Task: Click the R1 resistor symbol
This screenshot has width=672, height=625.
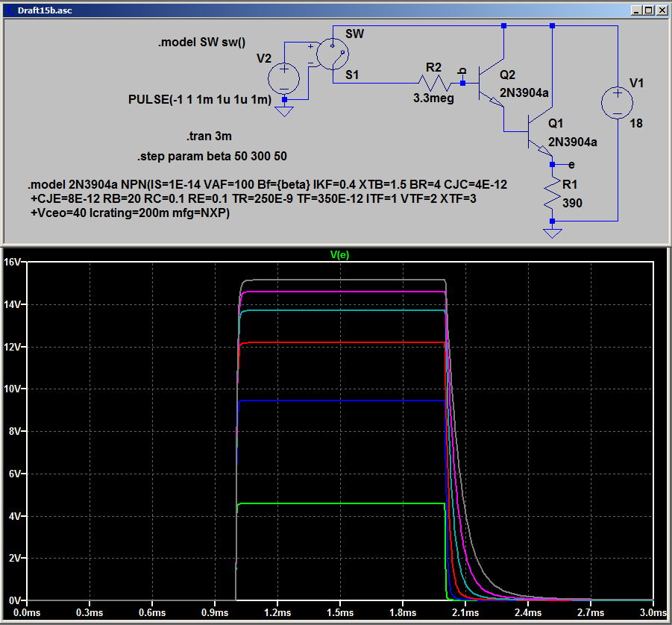Action: 553,193
